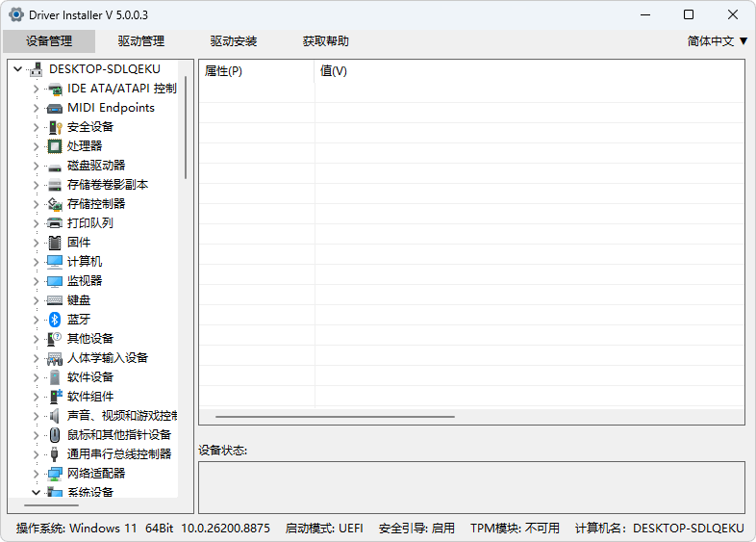756x542 pixels.
Task: Select the 软件组件 tree entry
Action: click(90, 397)
